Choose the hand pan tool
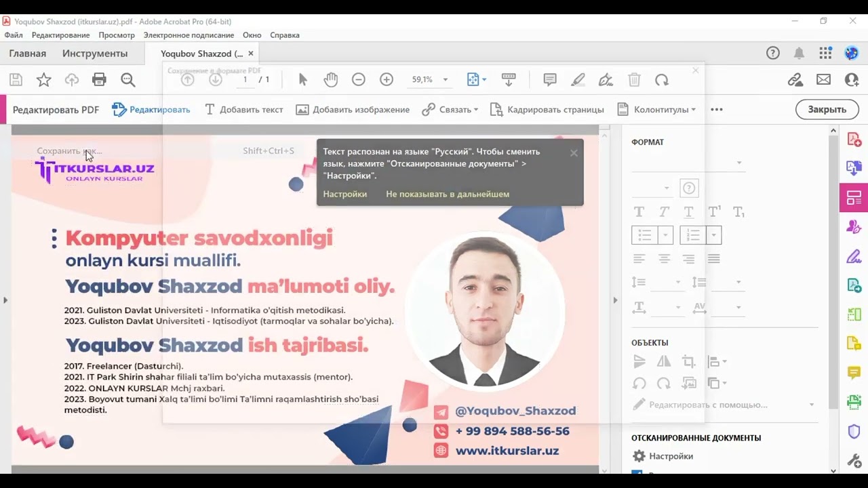Viewport: 868px width, 488px height. (x=330, y=80)
